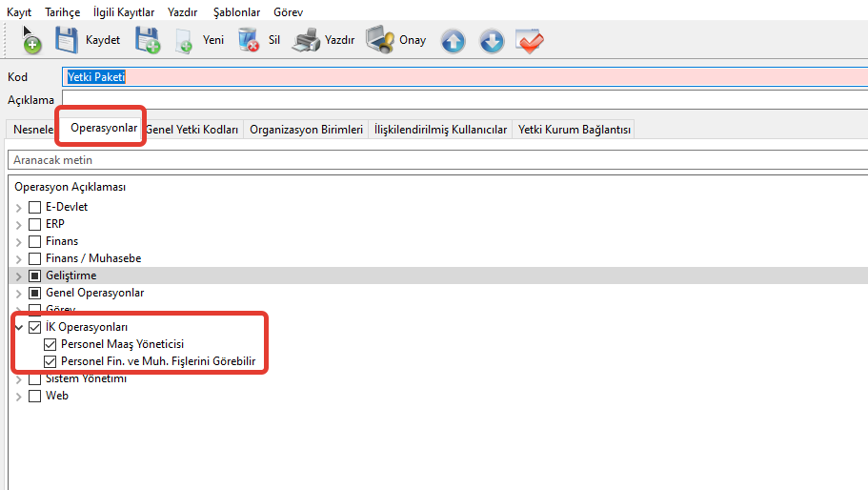The image size is (868, 490).
Task: Click the save-with-plus floppy disk icon
Action: [x=148, y=40]
